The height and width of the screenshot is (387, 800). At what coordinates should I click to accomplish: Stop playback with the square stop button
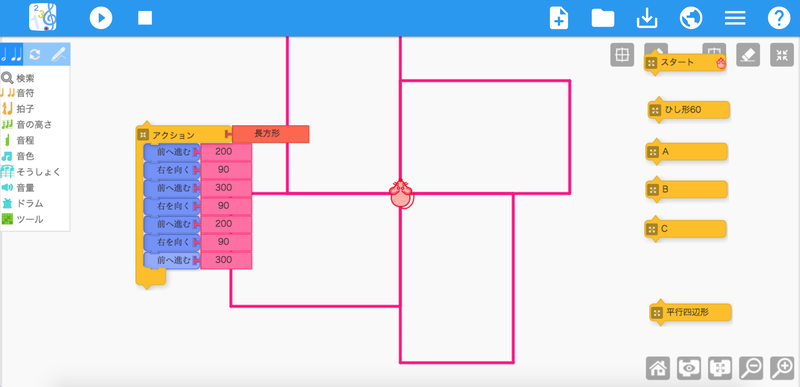[x=145, y=18]
